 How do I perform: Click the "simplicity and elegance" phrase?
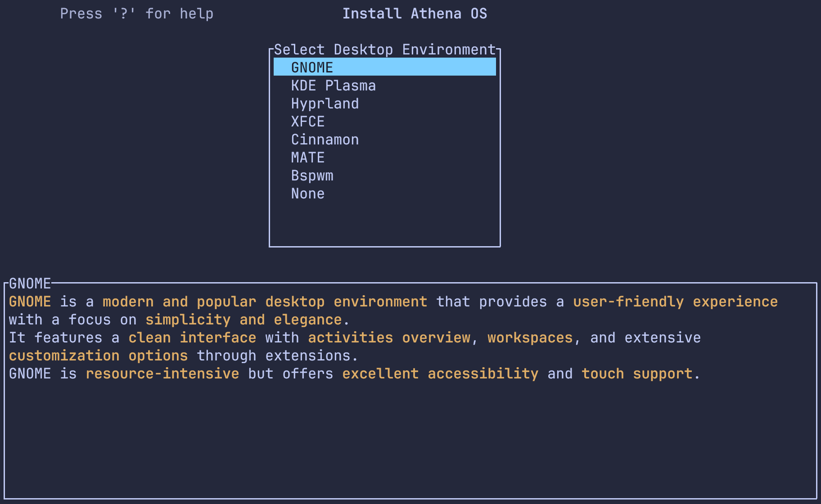pyautogui.click(x=244, y=319)
